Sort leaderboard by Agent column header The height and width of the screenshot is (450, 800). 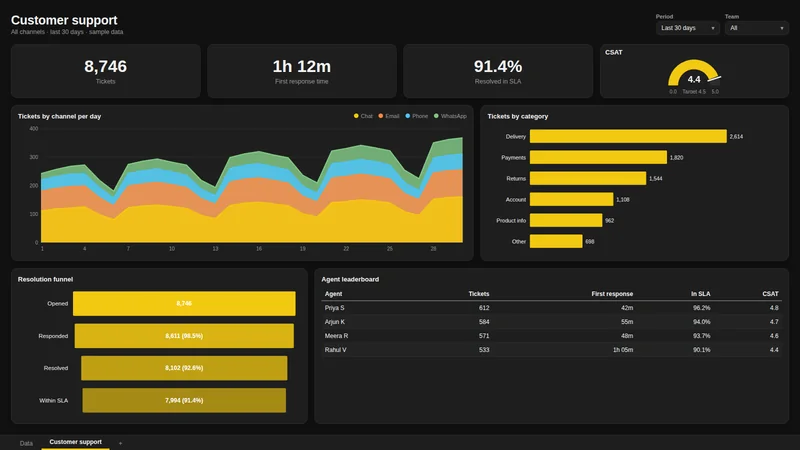coord(333,294)
